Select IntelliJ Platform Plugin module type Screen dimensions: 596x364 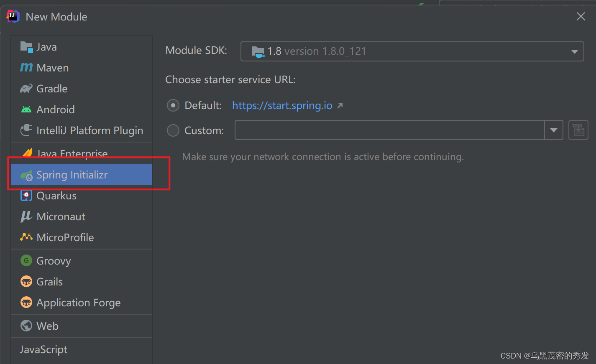82,130
